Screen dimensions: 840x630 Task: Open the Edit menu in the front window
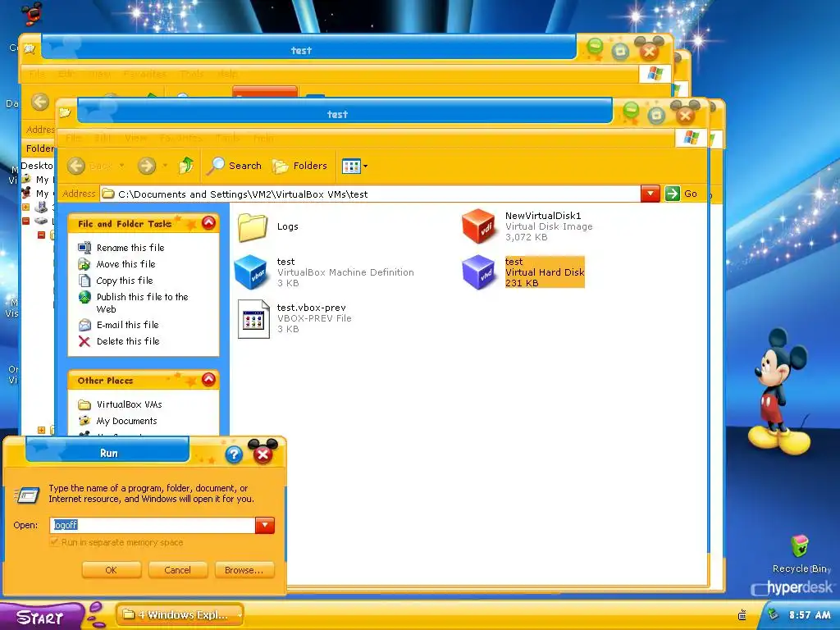point(103,138)
